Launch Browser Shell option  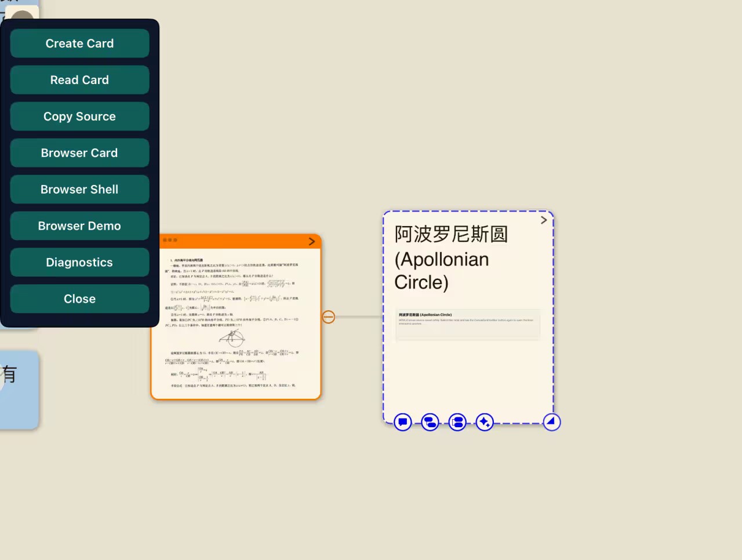tap(79, 190)
